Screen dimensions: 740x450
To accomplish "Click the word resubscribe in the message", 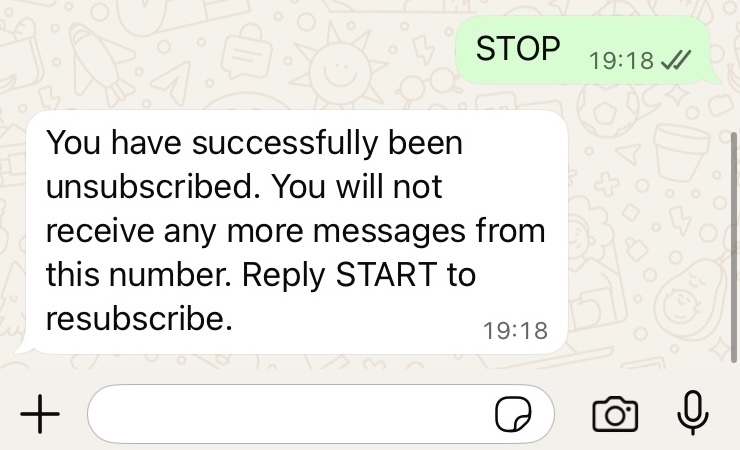I will coord(139,318).
